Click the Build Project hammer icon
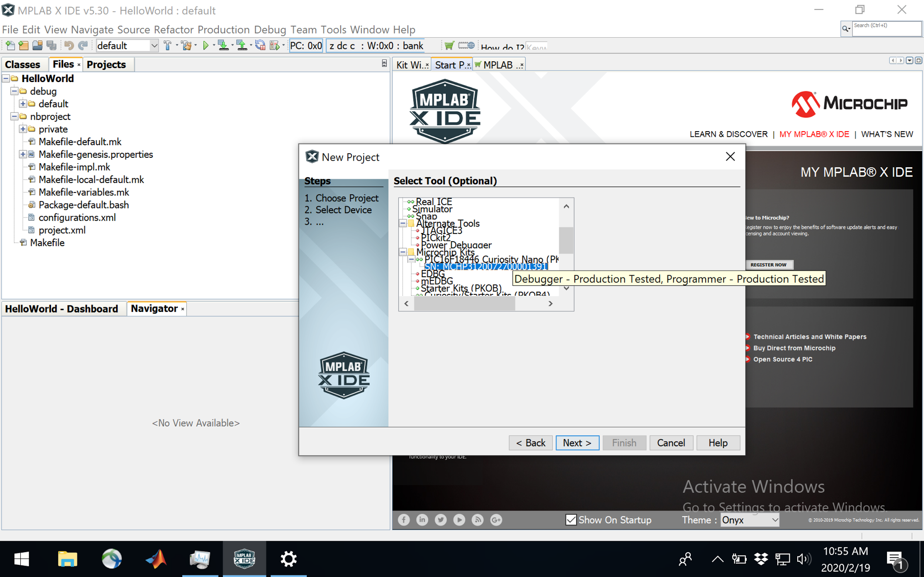 [167, 46]
